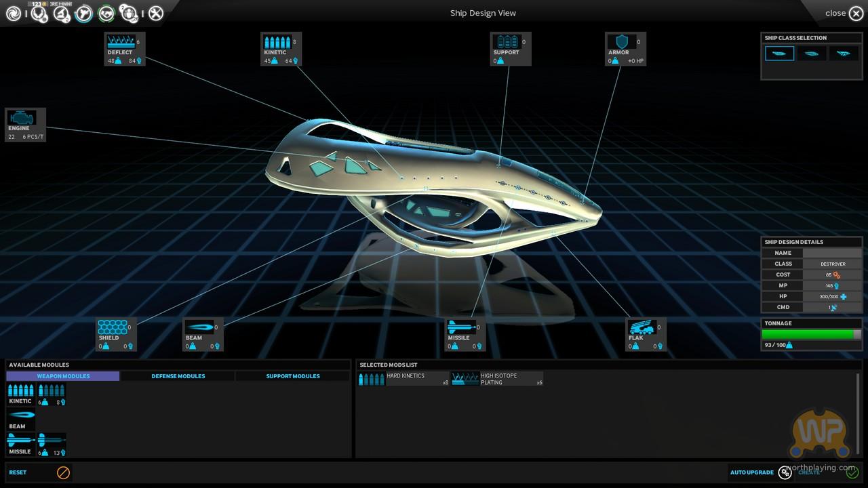The image size is (868, 488).
Task: Open the galaxy view spiral icon
Action: coord(13,13)
